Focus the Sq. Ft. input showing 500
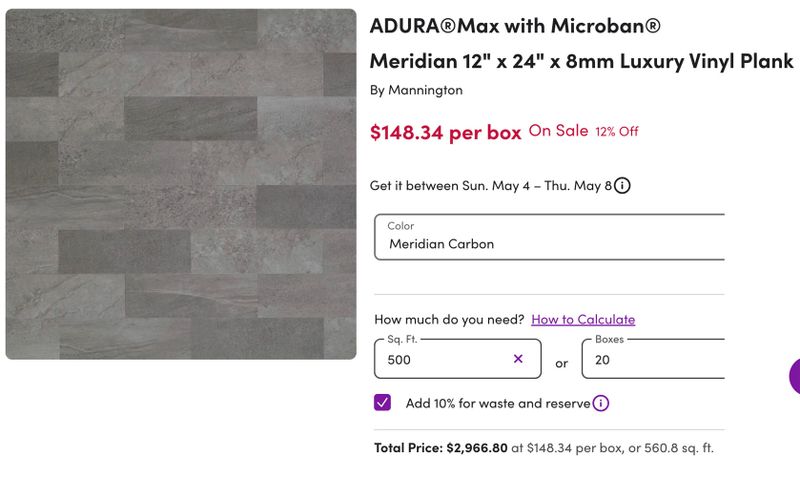The image size is (800, 477). pos(458,359)
